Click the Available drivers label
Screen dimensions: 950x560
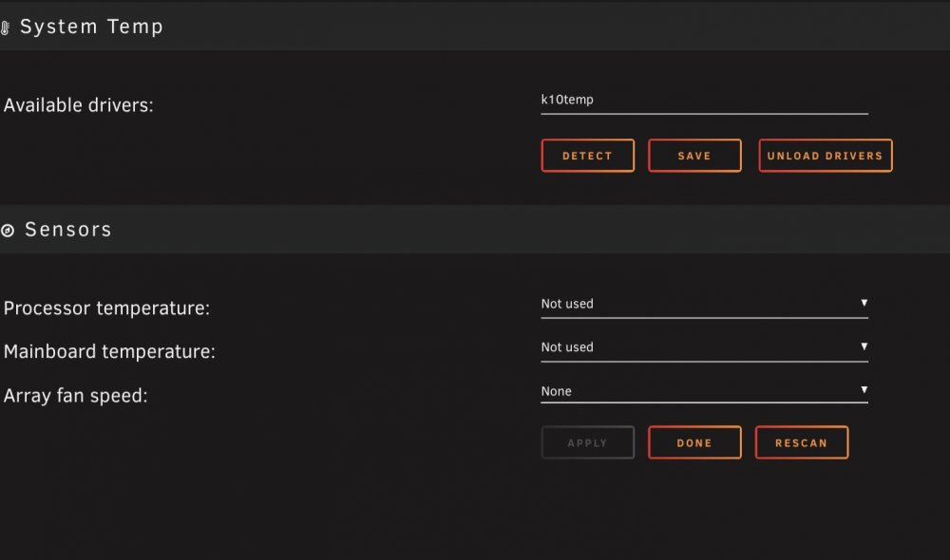coord(79,105)
